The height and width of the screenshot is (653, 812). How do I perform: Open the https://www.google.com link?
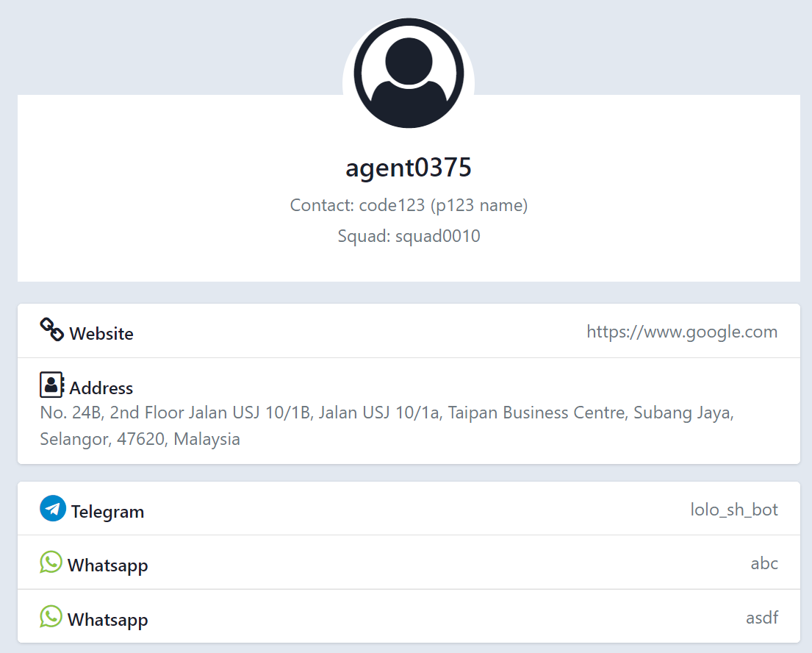(x=681, y=332)
